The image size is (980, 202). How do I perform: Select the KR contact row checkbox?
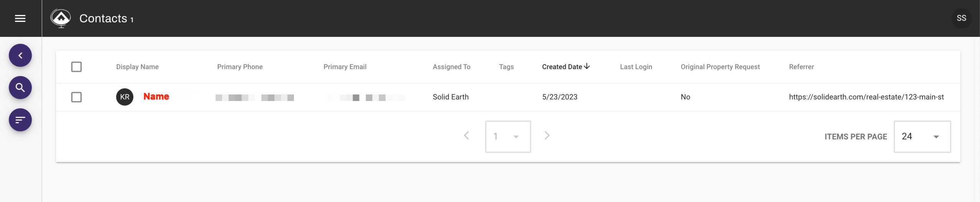pyautogui.click(x=76, y=97)
